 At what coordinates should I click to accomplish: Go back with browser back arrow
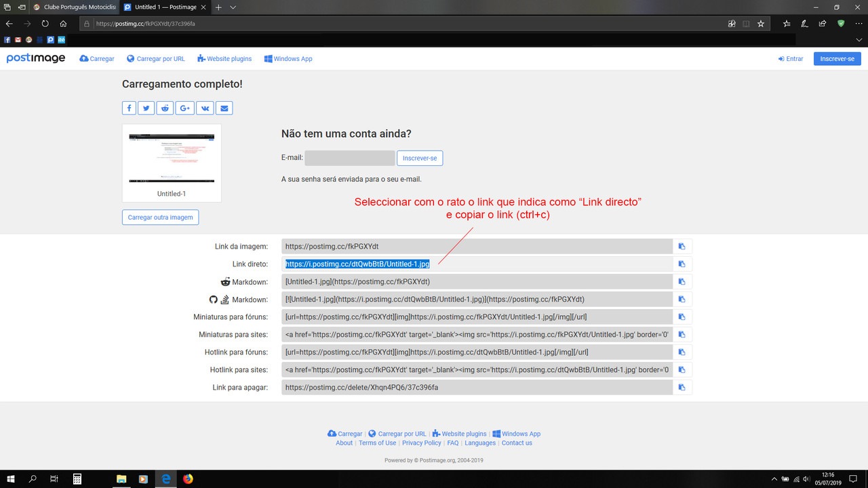point(9,23)
